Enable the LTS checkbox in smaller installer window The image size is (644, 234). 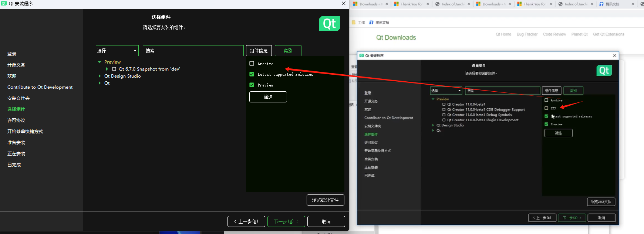546,108
